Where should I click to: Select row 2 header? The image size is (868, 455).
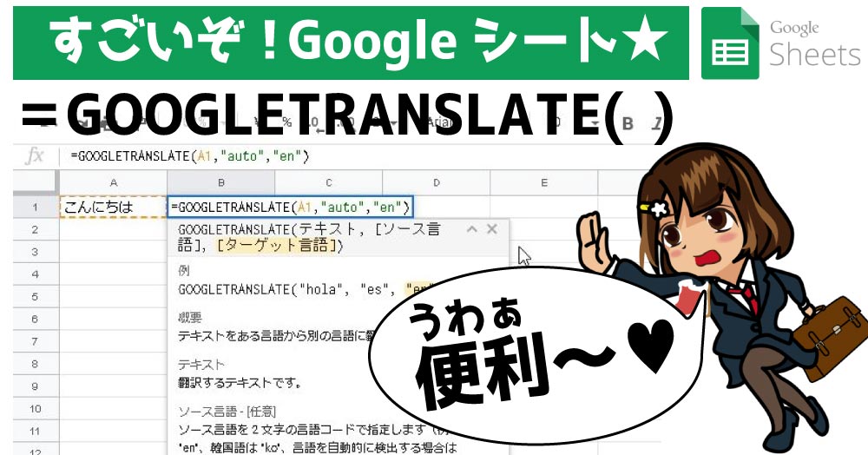tap(36, 229)
